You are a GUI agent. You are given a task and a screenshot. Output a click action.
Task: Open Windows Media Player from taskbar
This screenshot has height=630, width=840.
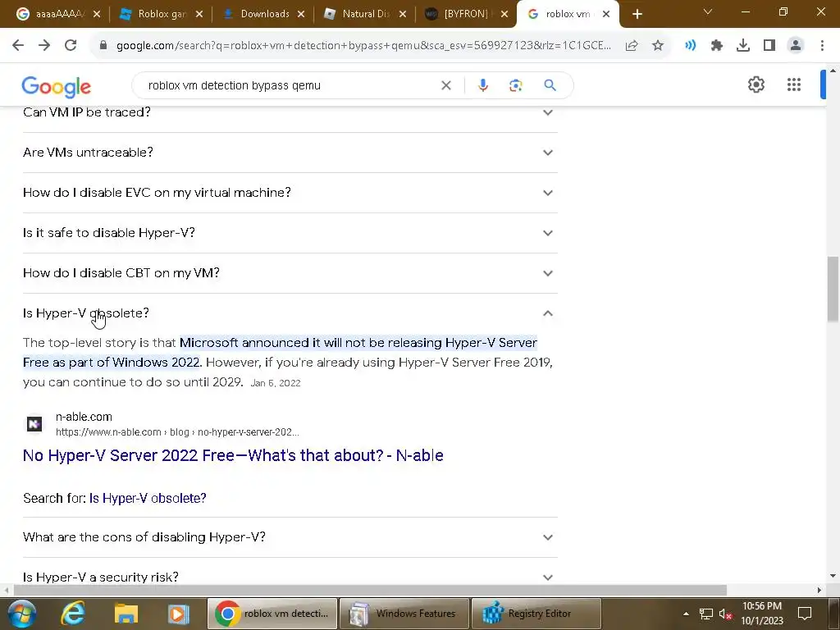click(x=178, y=614)
